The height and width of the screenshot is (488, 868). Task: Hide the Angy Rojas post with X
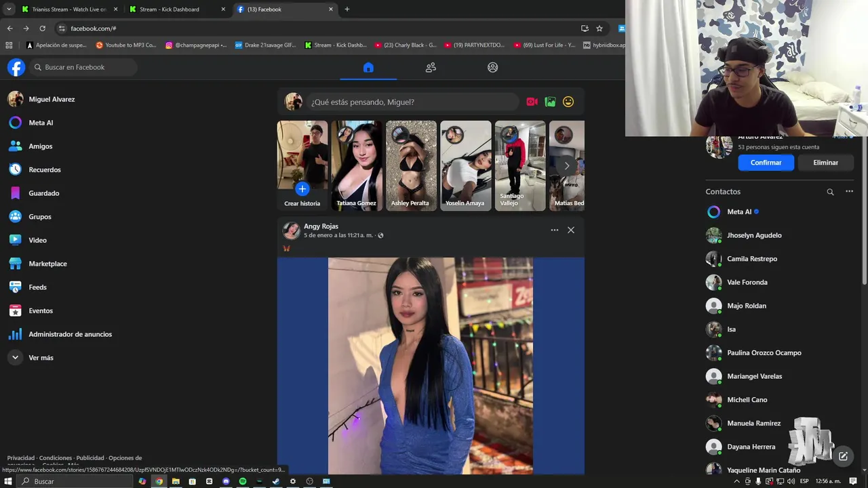pos(571,230)
